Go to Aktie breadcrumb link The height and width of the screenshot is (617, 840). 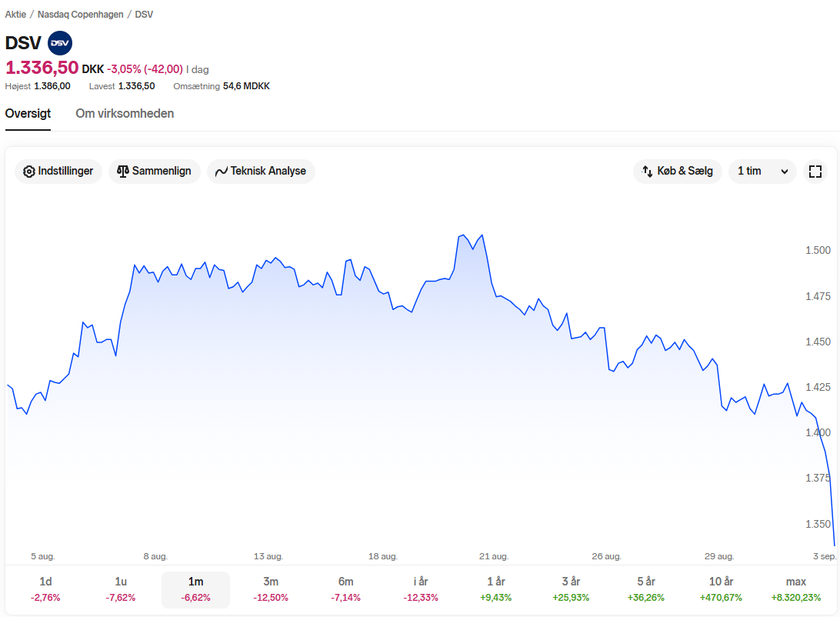point(15,15)
